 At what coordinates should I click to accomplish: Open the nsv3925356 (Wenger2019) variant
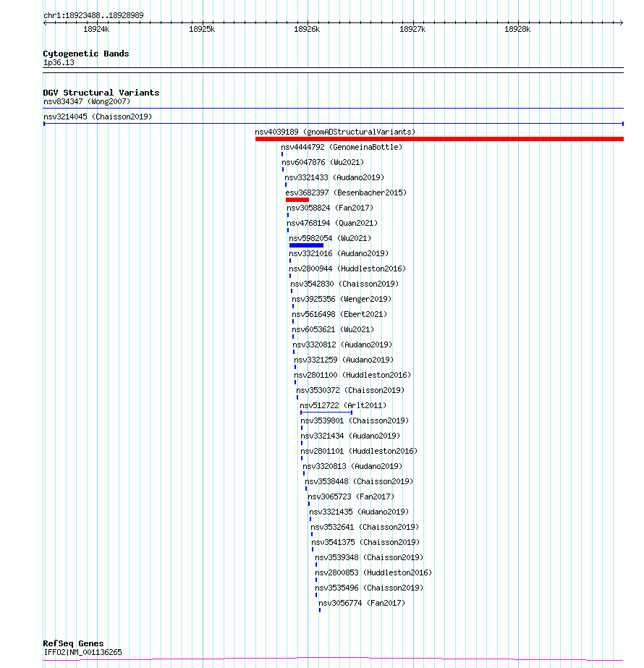click(342, 299)
